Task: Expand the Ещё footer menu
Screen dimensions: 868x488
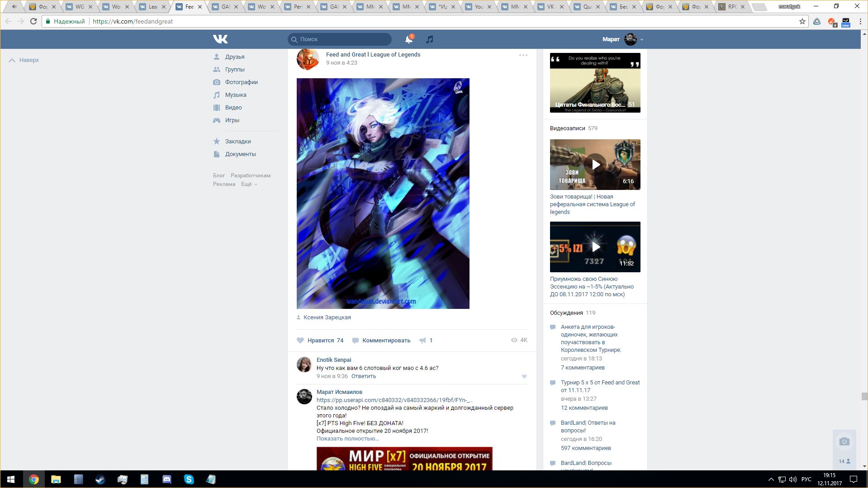Action: click(249, 184)
